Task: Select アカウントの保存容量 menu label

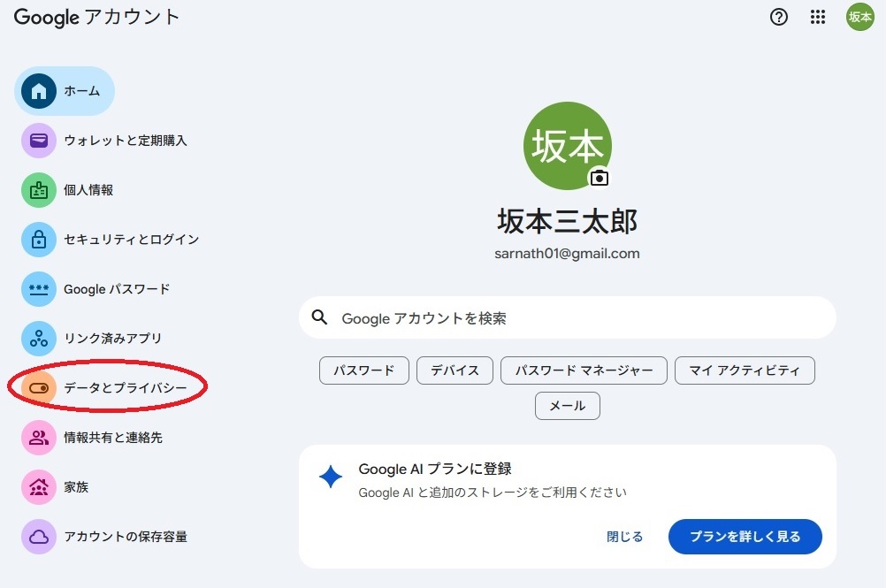Action: coord(126,537)
